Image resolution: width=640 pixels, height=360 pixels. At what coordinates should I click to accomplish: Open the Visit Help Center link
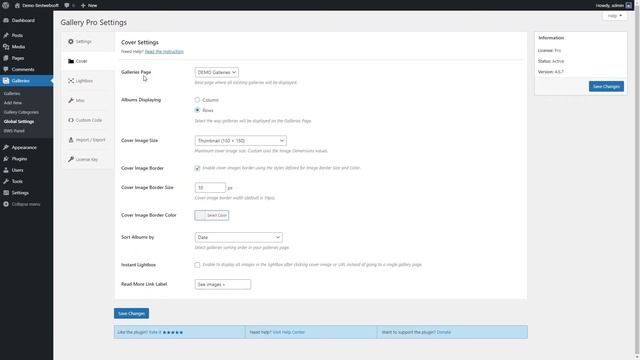289,332
